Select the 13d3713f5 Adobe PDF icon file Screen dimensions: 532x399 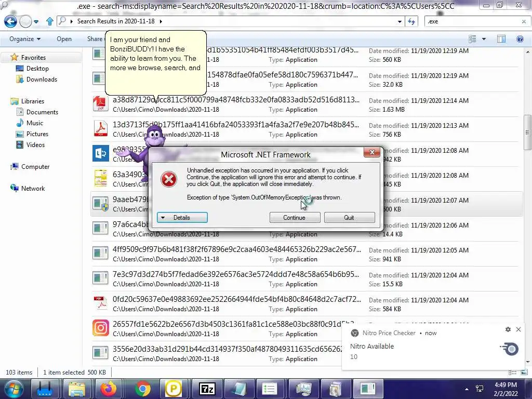(x=100, y=129)
